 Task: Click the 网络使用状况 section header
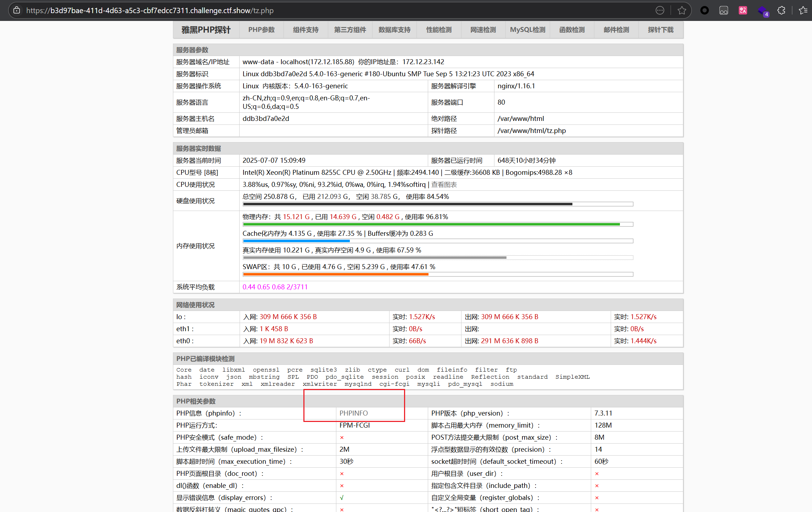pos(428,305)
